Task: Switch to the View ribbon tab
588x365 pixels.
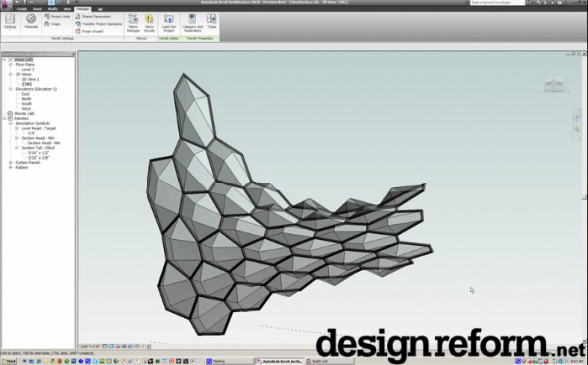Action: 67,9
